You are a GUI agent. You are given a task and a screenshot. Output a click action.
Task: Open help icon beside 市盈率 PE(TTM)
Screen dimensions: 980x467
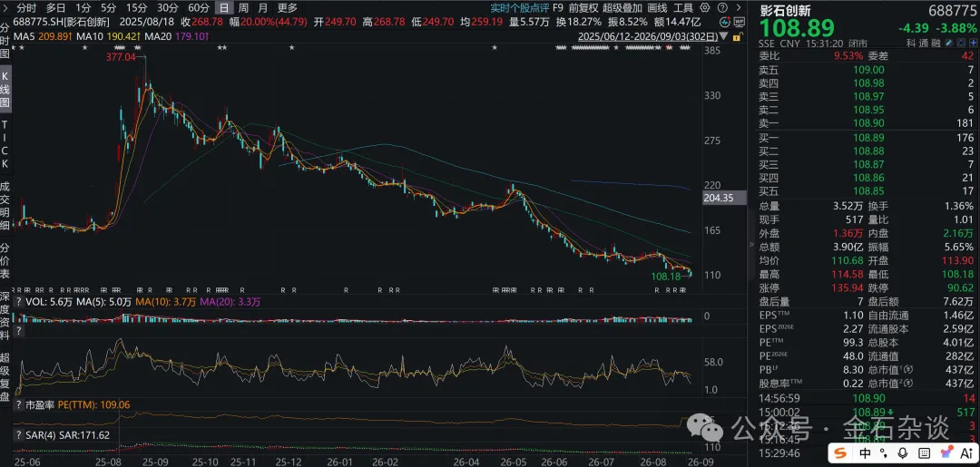pyautogui.click(x=19, y=405)
